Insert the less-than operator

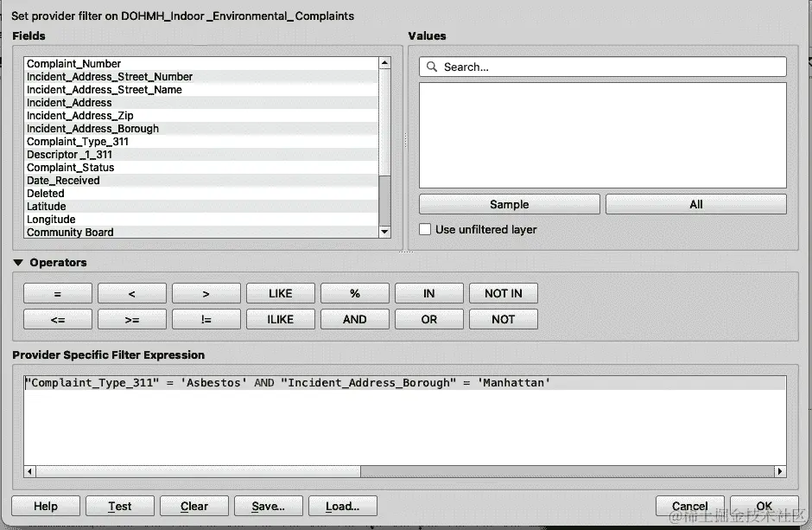click(x=132, y=293)
